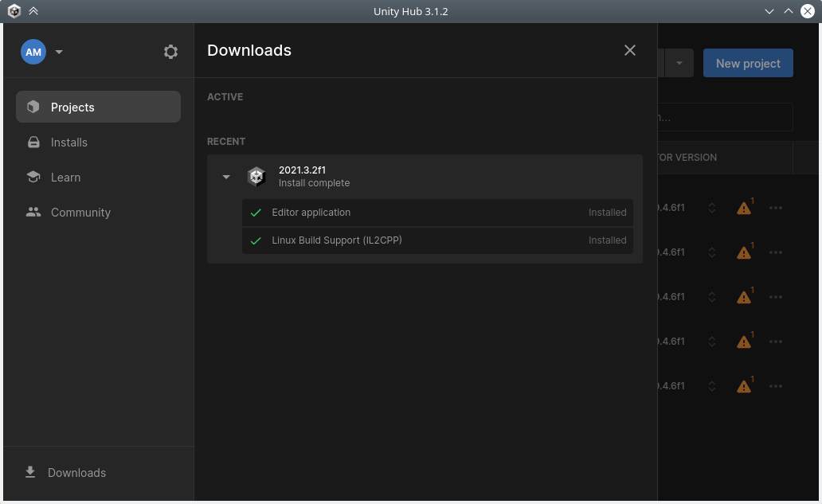
Task: Click the Unity Hub logo in titlebar
Action: click(14, 11)
